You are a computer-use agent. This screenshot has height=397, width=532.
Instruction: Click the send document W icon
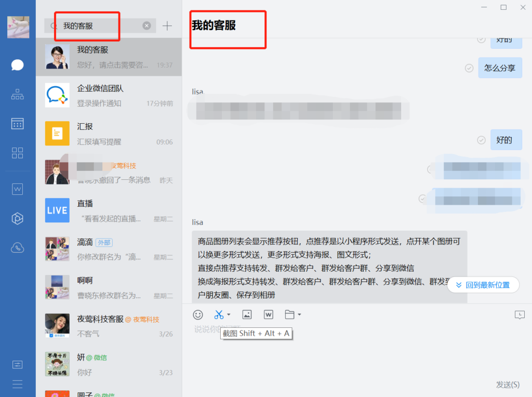tap(269, 314)
